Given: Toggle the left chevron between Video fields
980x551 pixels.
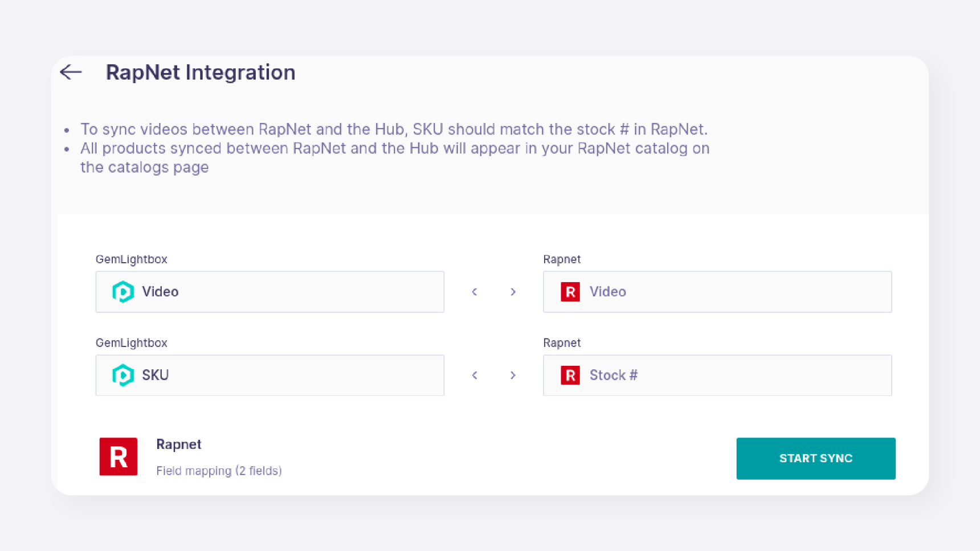Looking at the screenshot, I should (x=474, y=292).
